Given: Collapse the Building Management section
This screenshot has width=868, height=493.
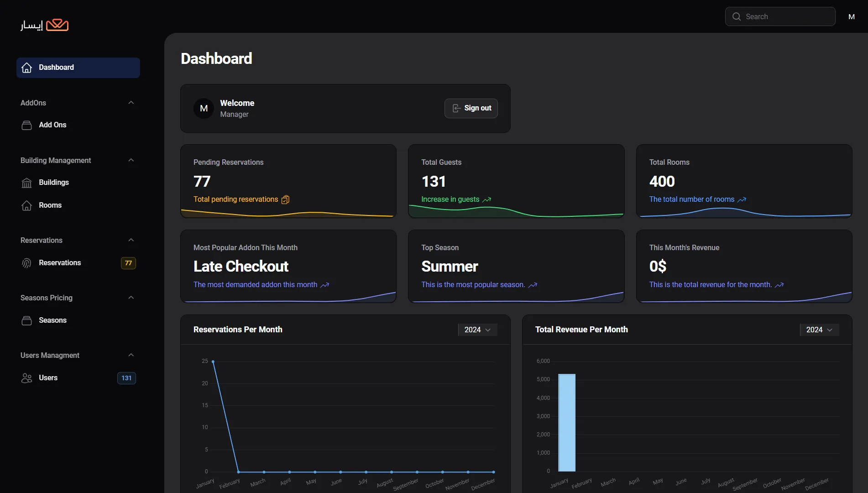Looking at the screenshot, I should click(x=131, y=160).
